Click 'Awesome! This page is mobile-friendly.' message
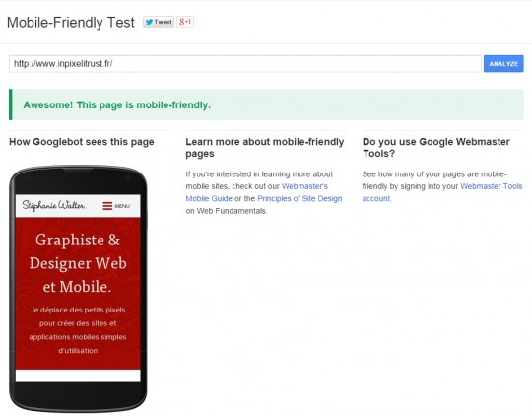Viewport: 532px width, 416px height. (116, 104)
